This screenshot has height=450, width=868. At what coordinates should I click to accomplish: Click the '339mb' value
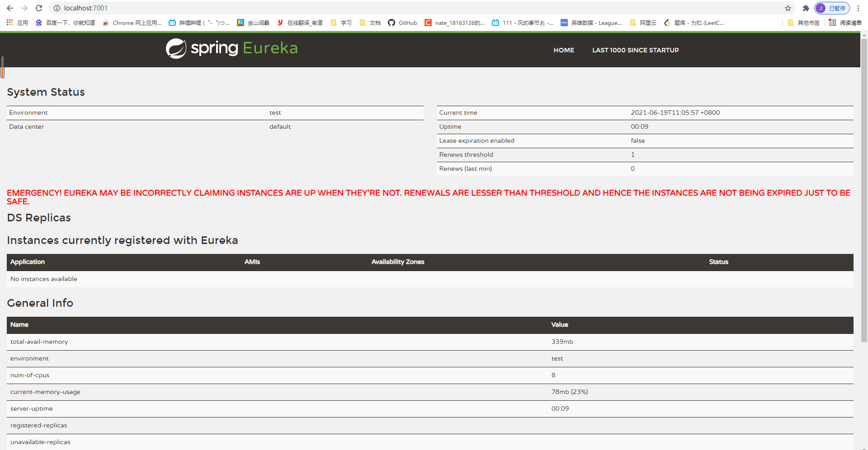pyautogui.click(x=562, y=342)
